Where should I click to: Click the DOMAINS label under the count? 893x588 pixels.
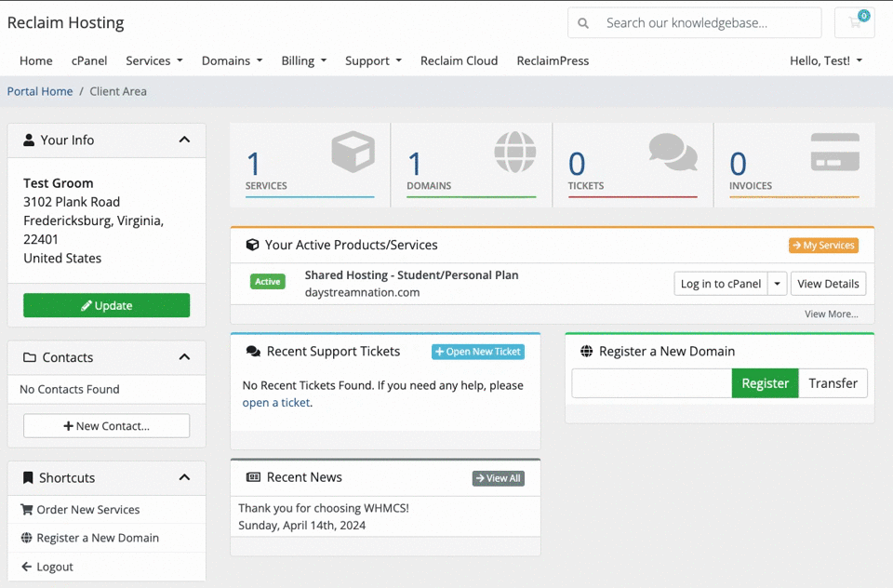[429, 186]
